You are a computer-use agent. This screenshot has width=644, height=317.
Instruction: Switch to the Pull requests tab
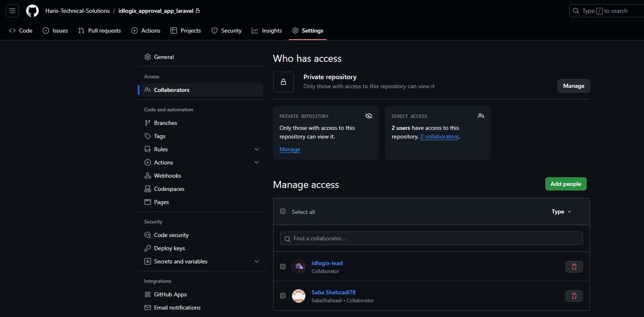tap(99, 31)
